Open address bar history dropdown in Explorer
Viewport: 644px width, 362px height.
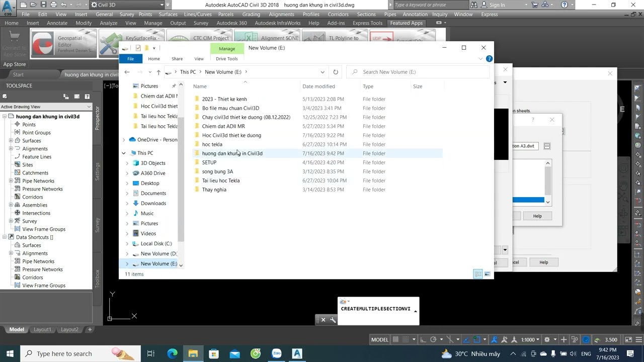pyautogui.click(x=323, y=72)
